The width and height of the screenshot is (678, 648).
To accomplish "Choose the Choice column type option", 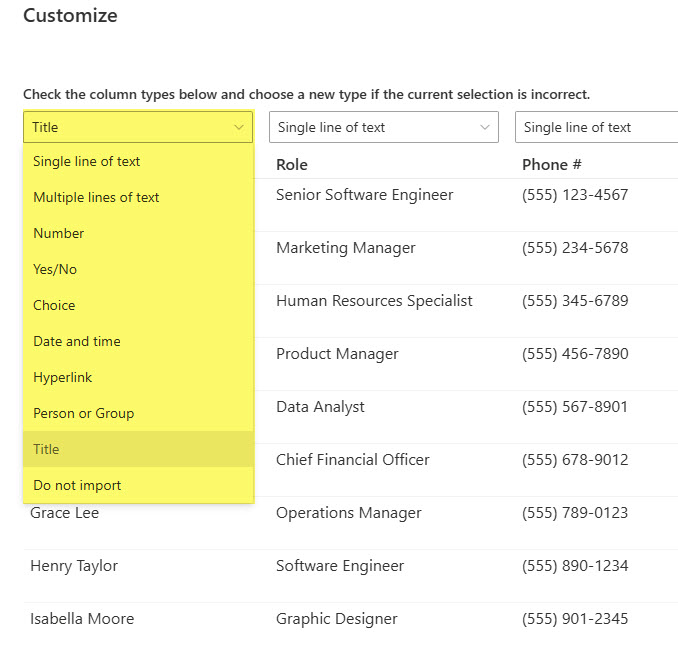I will point(54,305).
